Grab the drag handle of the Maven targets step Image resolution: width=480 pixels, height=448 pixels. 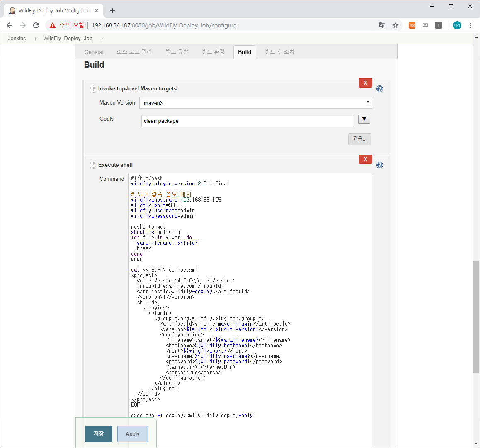tap(93, 89)
